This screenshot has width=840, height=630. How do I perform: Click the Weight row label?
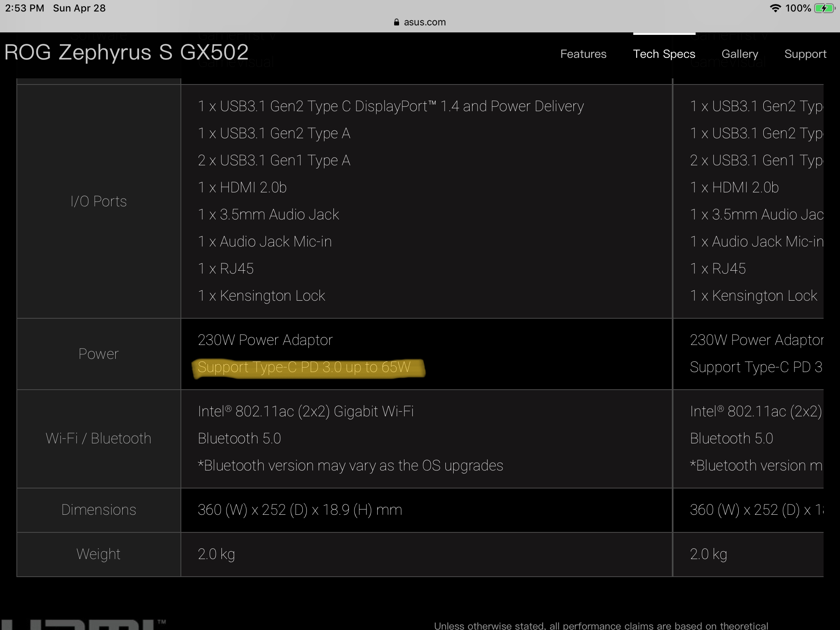pyautogui.click(x=98, y=554)
